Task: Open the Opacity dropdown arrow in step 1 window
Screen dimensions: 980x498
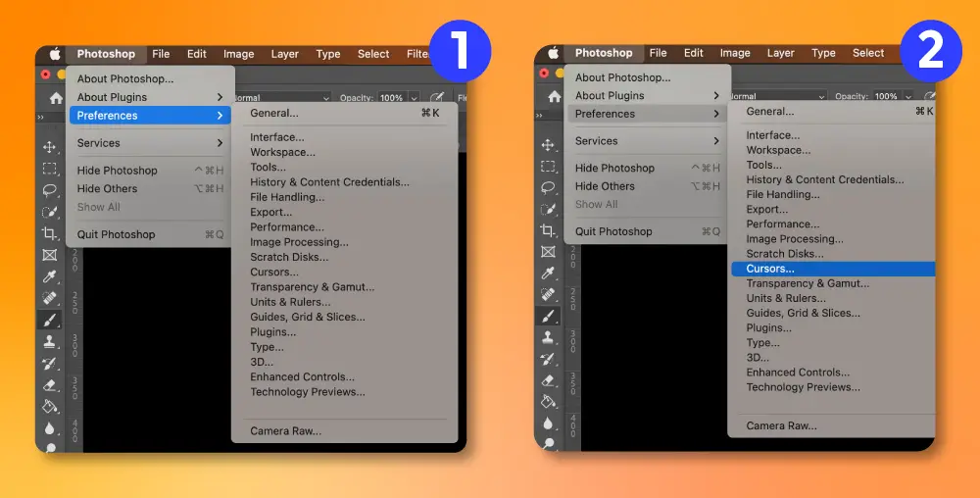Action: point(414,98)
